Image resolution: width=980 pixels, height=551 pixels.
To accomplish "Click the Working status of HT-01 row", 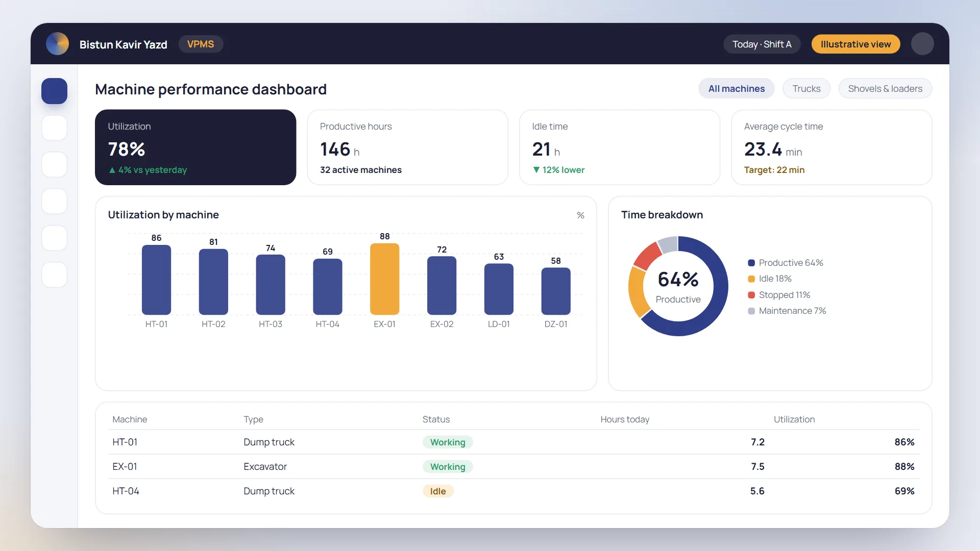I will pos(448,442).
